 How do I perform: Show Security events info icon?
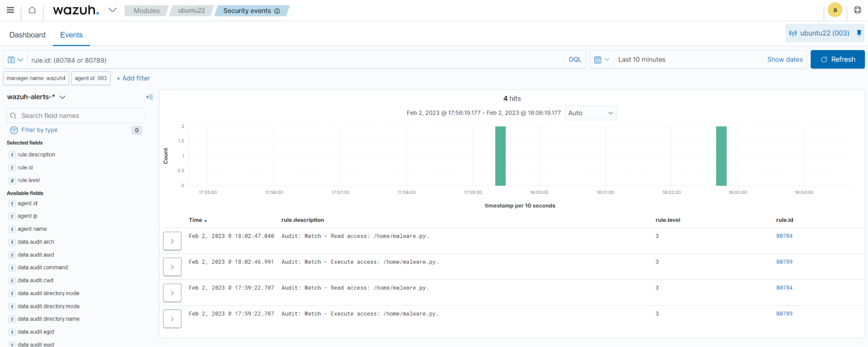(x=277, y=11)
